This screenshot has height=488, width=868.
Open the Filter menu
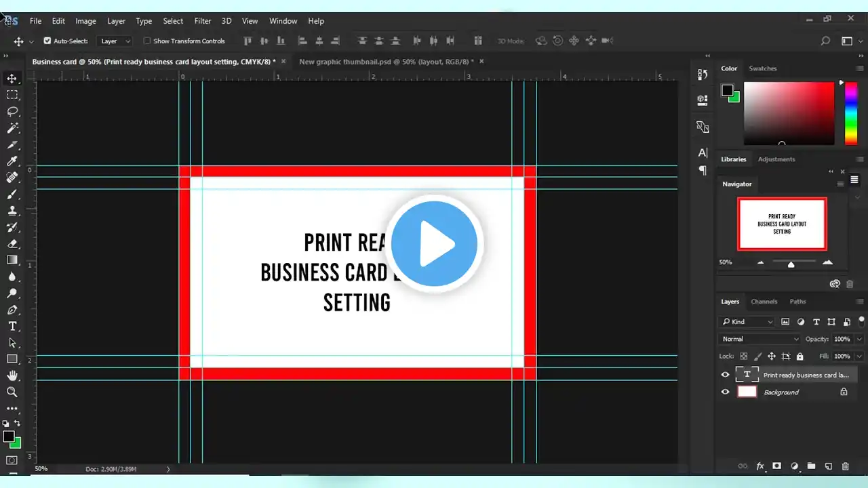click(202, 21)
